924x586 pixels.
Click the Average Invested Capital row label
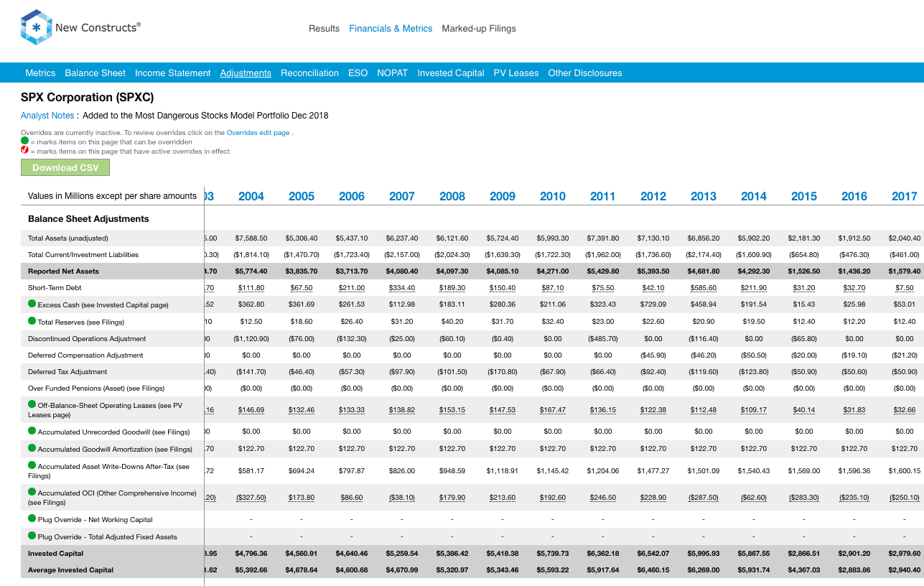pyautogui.click(x=70, y=570)
